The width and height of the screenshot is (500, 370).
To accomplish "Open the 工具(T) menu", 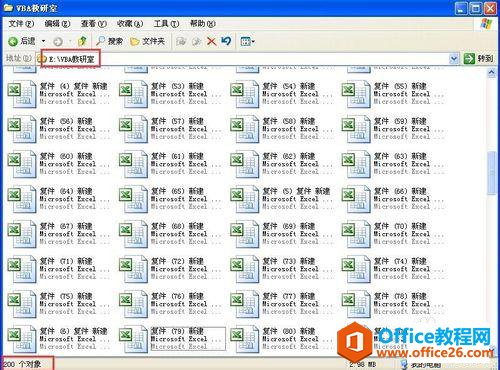I will click(166, 24).
